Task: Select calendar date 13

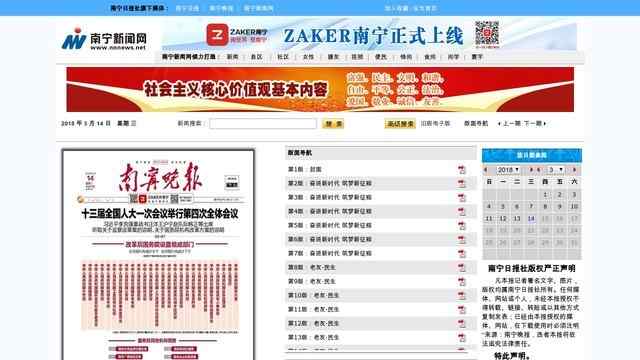Action: click(517, 219)
